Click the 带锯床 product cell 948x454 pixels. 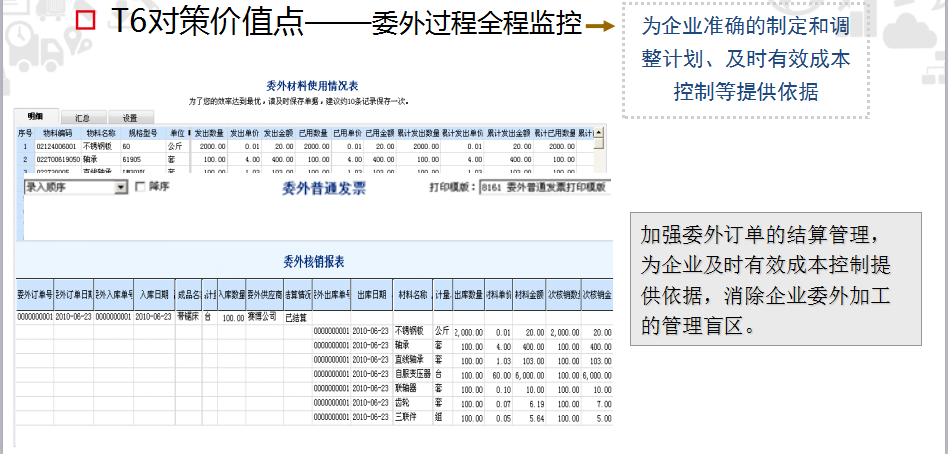187,317
